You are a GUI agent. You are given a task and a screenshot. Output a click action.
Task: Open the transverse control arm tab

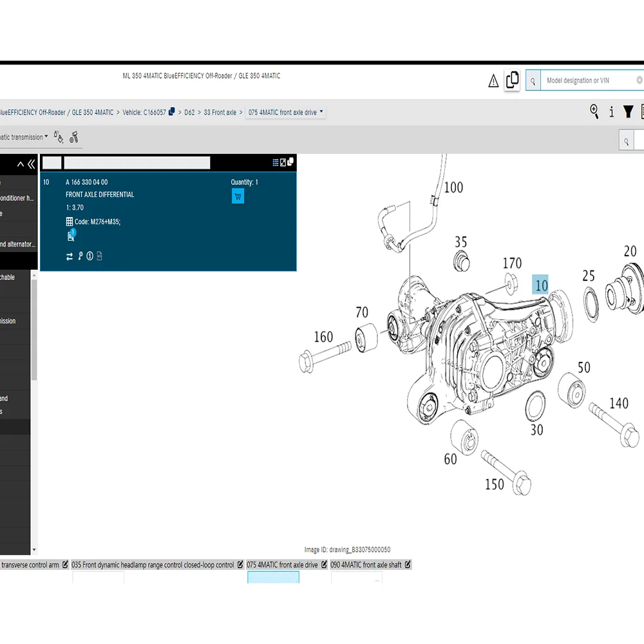pyautogui.click(x=30, y=565)
